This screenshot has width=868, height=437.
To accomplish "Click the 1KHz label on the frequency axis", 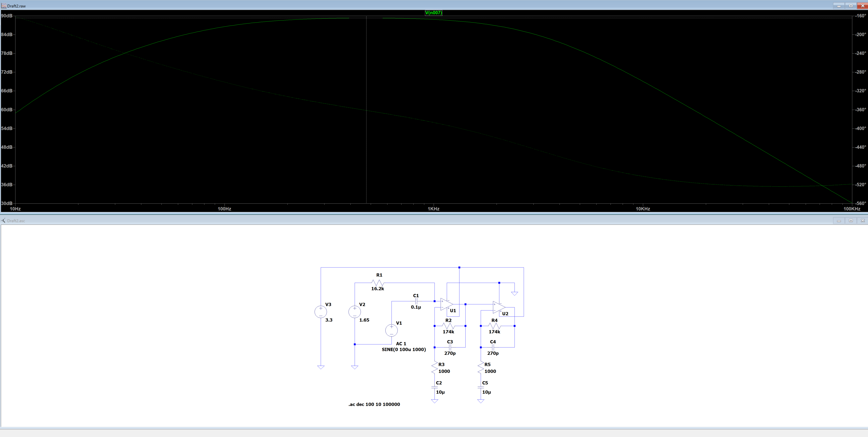I will pyautogui.click(x=433, y=209).
